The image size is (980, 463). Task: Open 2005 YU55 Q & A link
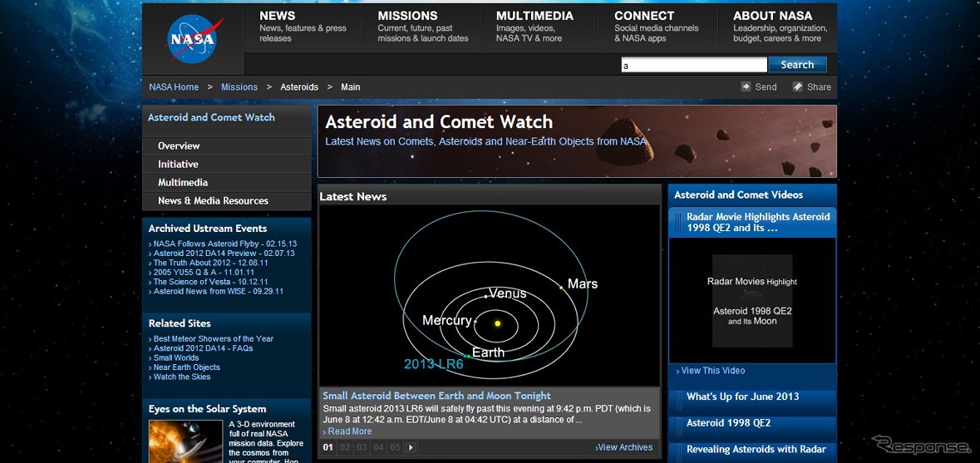[x=202, y=273]
